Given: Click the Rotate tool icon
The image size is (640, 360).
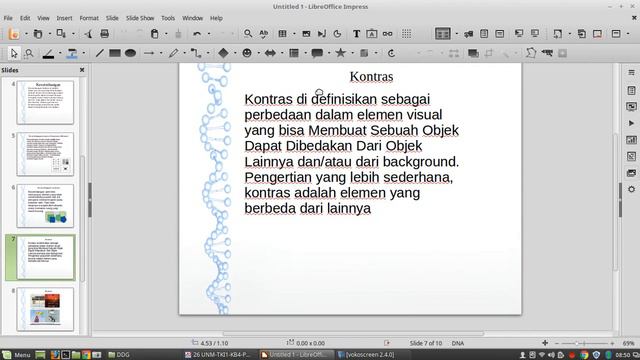Looking at the screenshot, I should (x=391, y=53).
